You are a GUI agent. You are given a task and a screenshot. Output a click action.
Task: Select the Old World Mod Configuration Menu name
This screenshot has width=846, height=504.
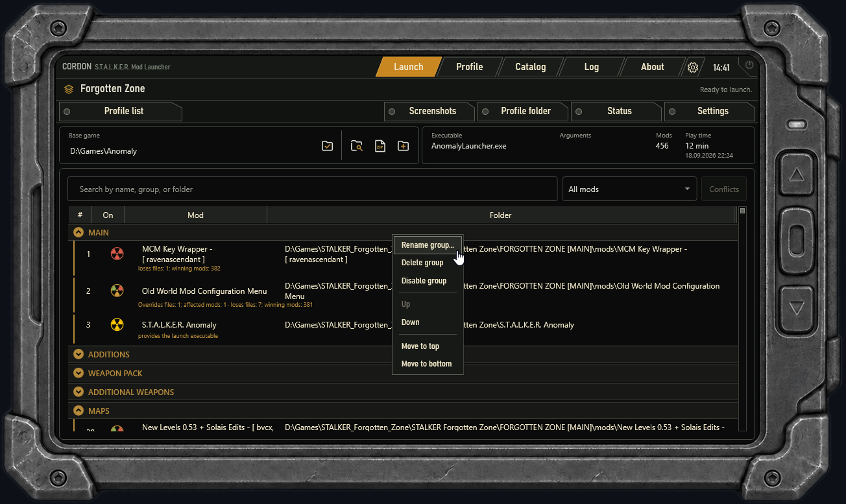pos(204,291)
